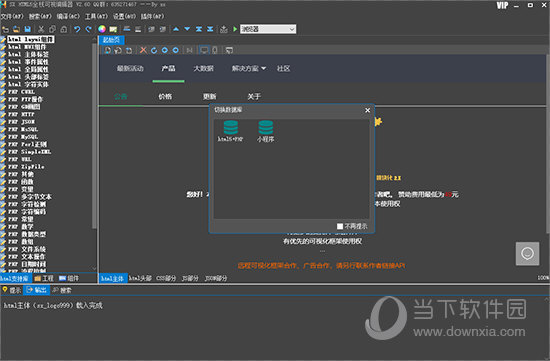Switch to the 工程 panel tab
This screenshot has width=550, height=361.
(44, 278)
